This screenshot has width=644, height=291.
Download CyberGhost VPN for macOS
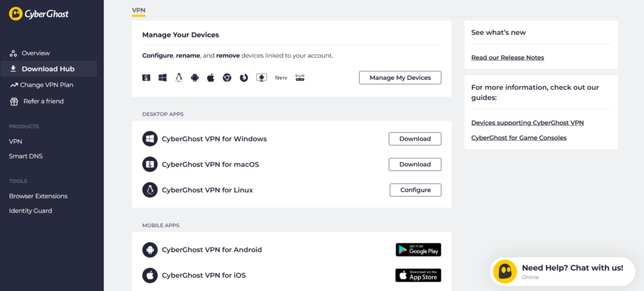(415, 164)
